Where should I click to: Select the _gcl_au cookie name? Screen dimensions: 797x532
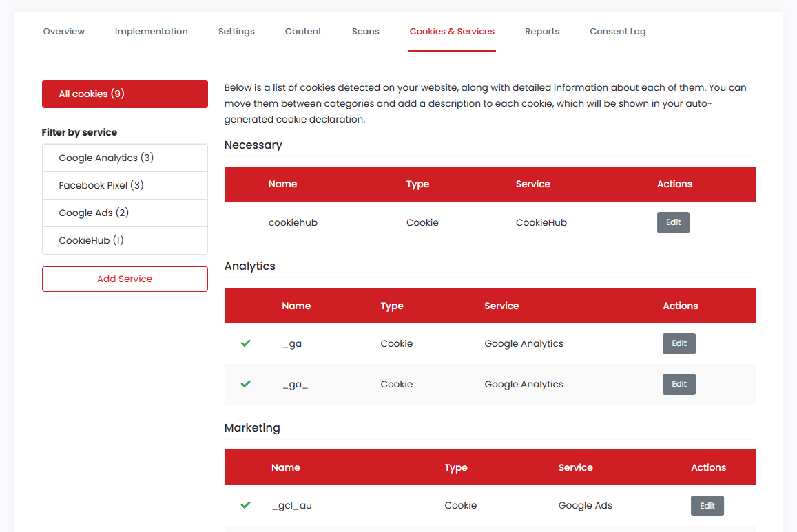click(x=292, y=506)
